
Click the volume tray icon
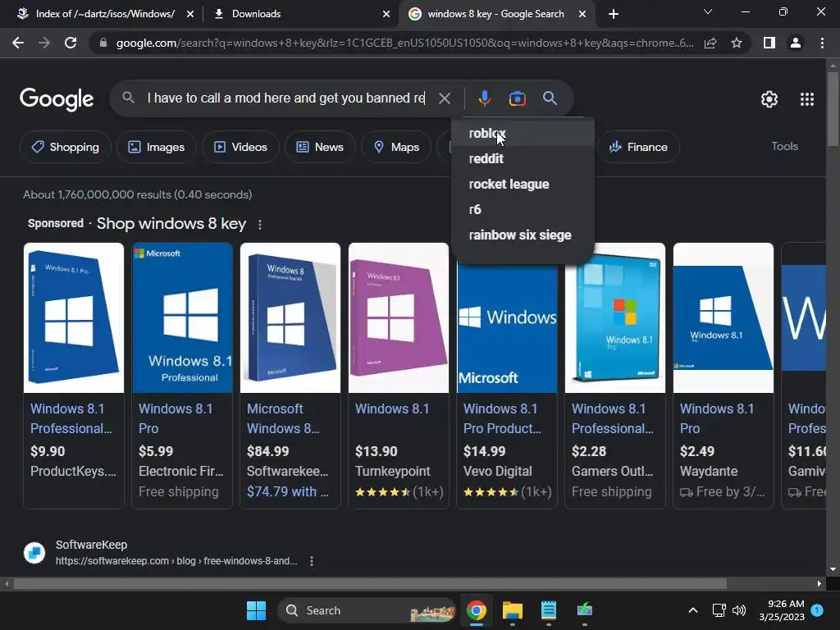pyautogui.click(x=739, y=610)
